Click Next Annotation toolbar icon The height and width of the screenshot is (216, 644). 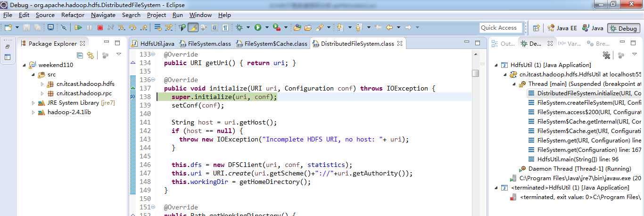(339, 27)
